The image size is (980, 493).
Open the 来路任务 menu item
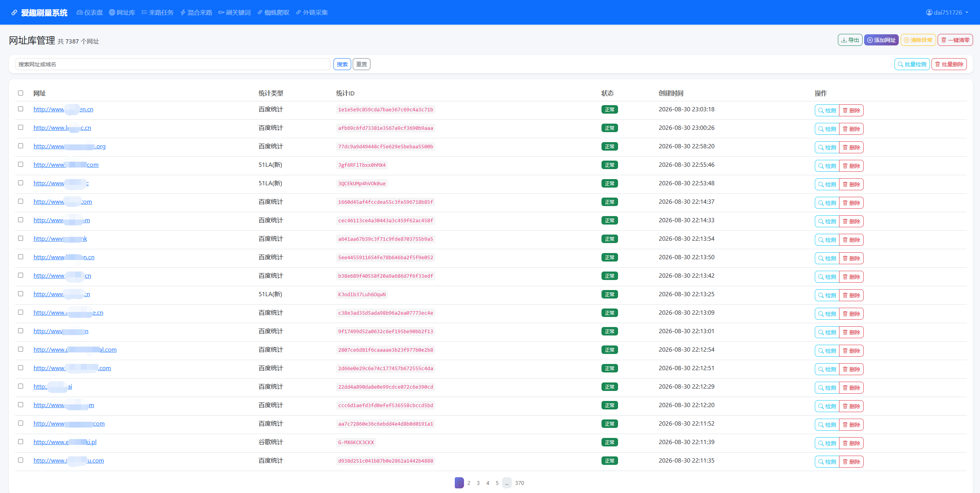pyautogui.click(x=157, y=13)
